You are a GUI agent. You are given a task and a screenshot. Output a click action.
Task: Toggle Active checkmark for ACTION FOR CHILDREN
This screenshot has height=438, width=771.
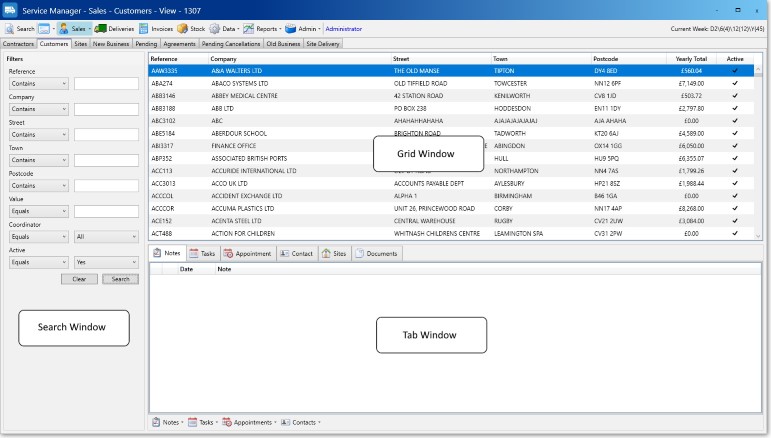pyautogui.click(x=735, y=234)
